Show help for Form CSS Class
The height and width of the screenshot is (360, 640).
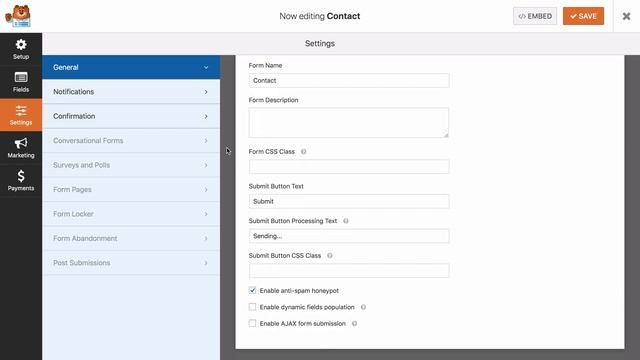click(x=304, y=151)
